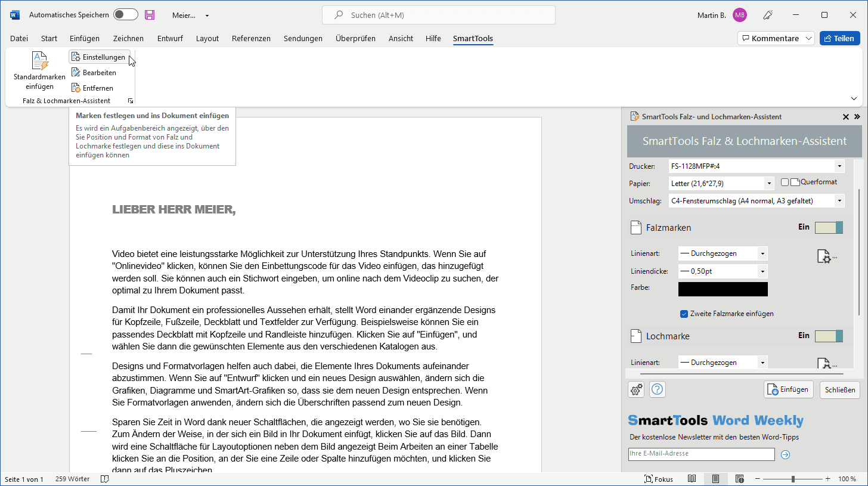This screenshot has height=486, width=868.
Task: Toggle Automatisches Speichern switch
Action: [125, 15]
